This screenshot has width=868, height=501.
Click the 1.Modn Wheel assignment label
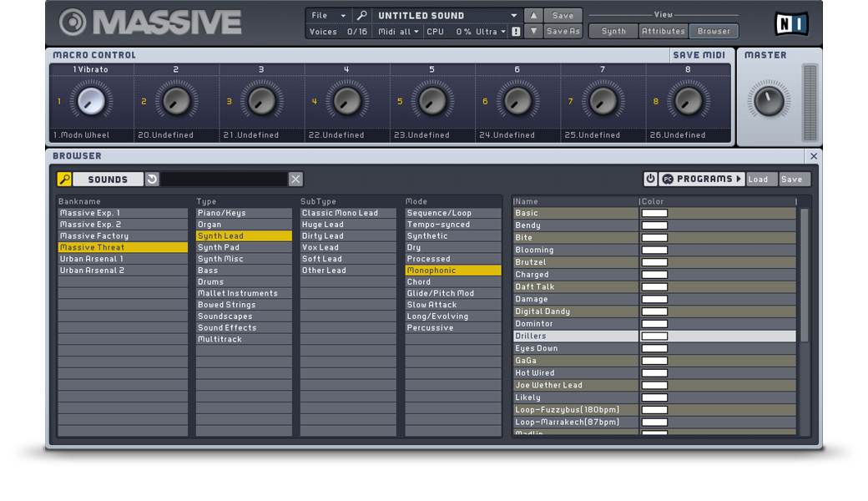pyautogui.click(x=82, y=135)
